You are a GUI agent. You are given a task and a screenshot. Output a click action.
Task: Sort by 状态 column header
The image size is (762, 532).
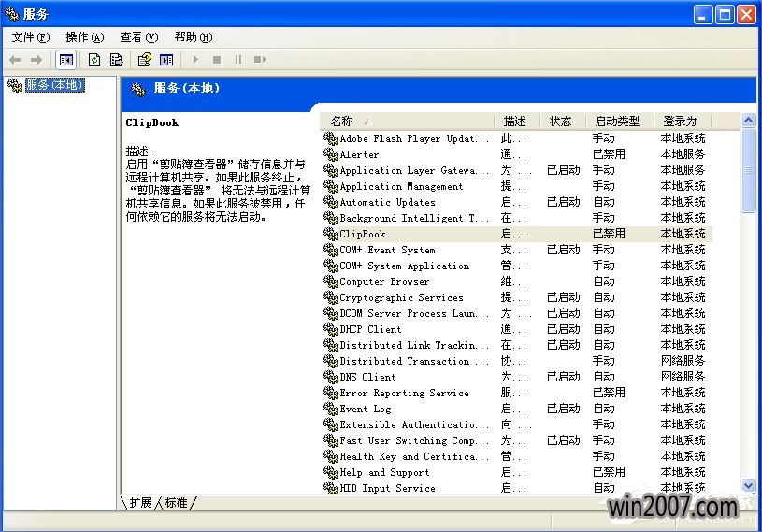(x=562, y=121)
